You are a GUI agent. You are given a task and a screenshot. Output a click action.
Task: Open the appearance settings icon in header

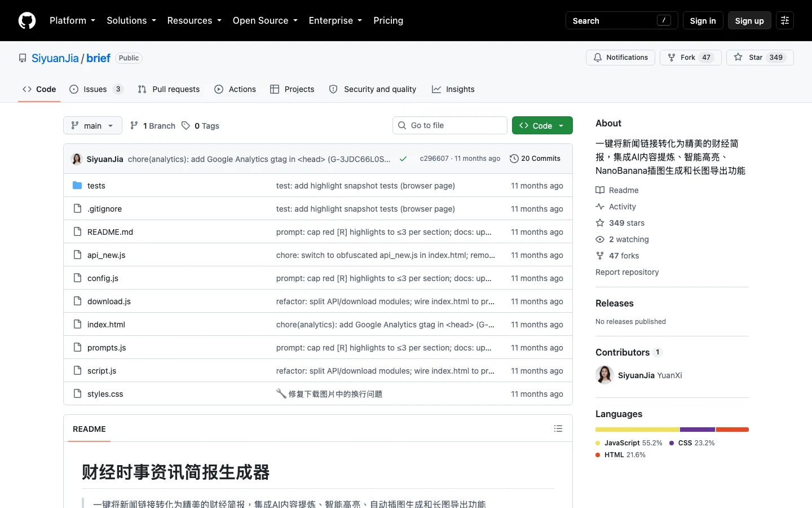pyautogui.click(x=785, y=20)
